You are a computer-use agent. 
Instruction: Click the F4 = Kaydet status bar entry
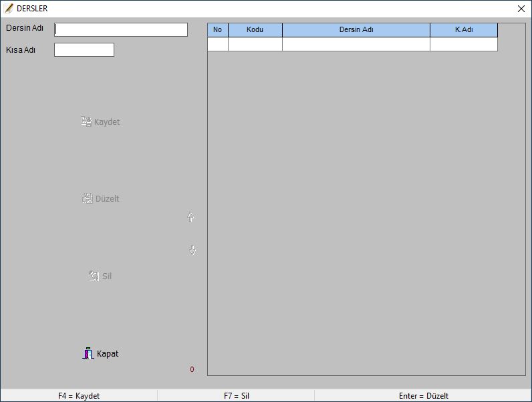click(79, 396)
